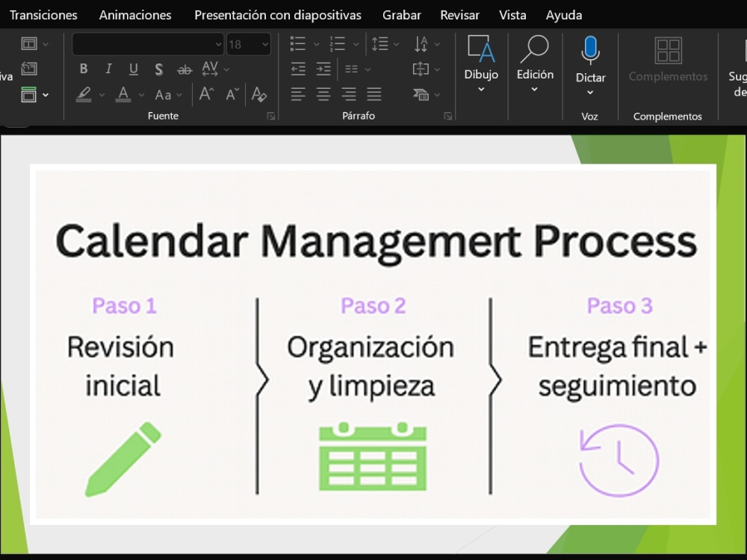Screen dimensions: 747x560
Task: Open Ayuda tab
Action: [x=564, y=15]
